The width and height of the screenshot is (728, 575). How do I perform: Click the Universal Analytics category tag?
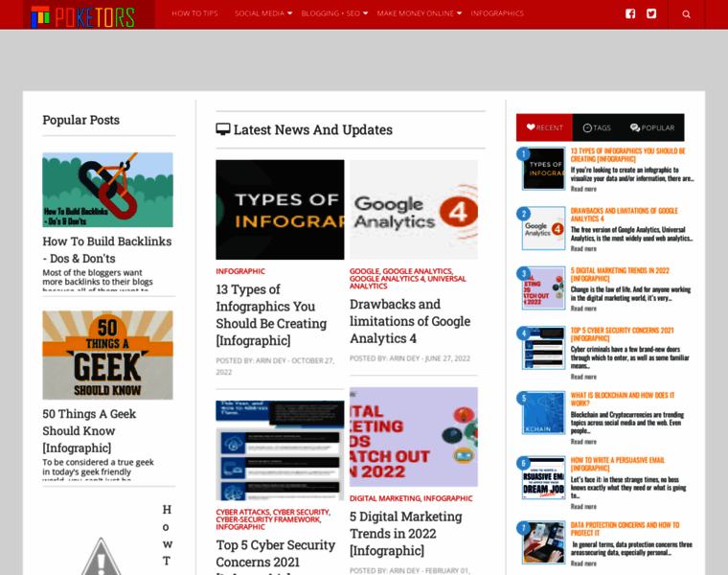(408, 282)
